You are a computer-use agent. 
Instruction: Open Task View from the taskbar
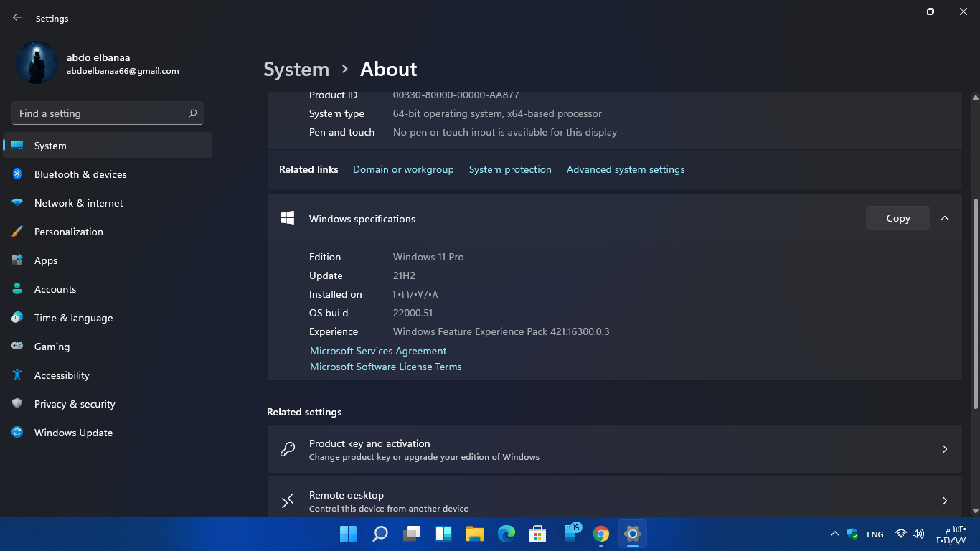[411, 534]
